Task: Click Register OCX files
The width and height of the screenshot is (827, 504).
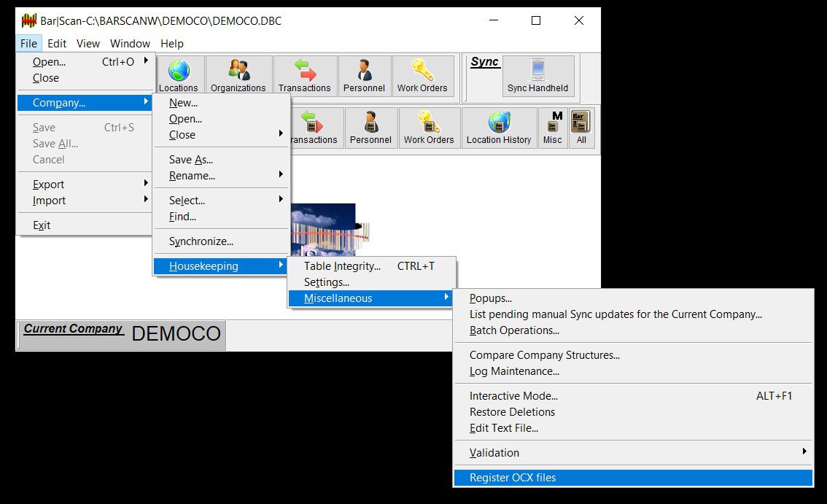Action: 633,478
